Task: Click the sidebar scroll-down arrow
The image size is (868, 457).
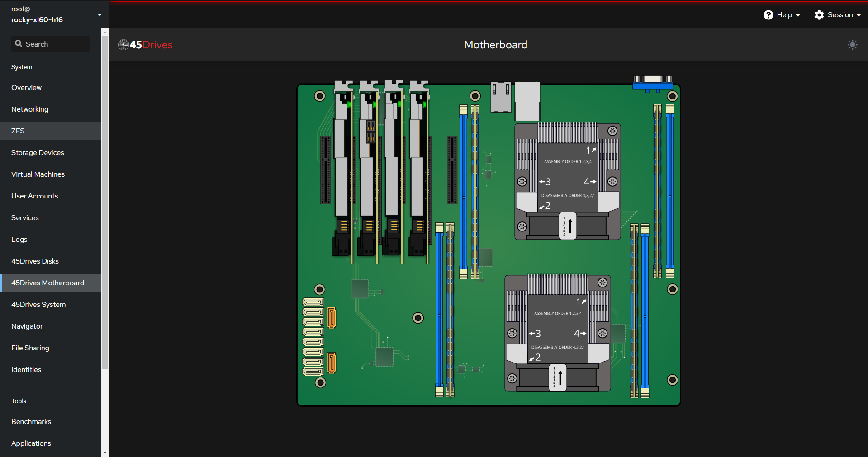Action: 105,452
